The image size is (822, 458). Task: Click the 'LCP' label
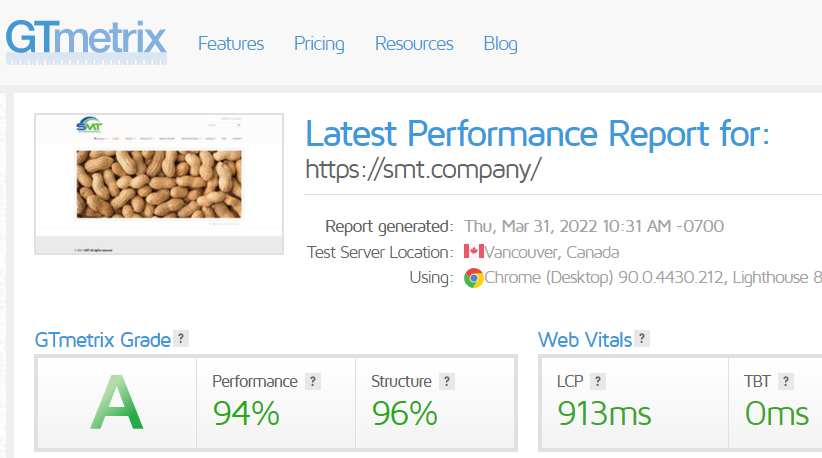570,381
